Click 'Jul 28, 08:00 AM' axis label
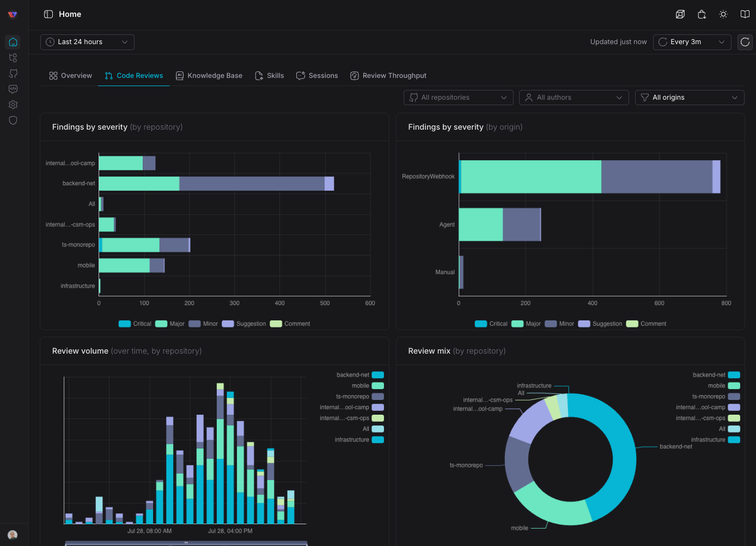This screenshot has width=756, height=546. click(x=149, y=531)
